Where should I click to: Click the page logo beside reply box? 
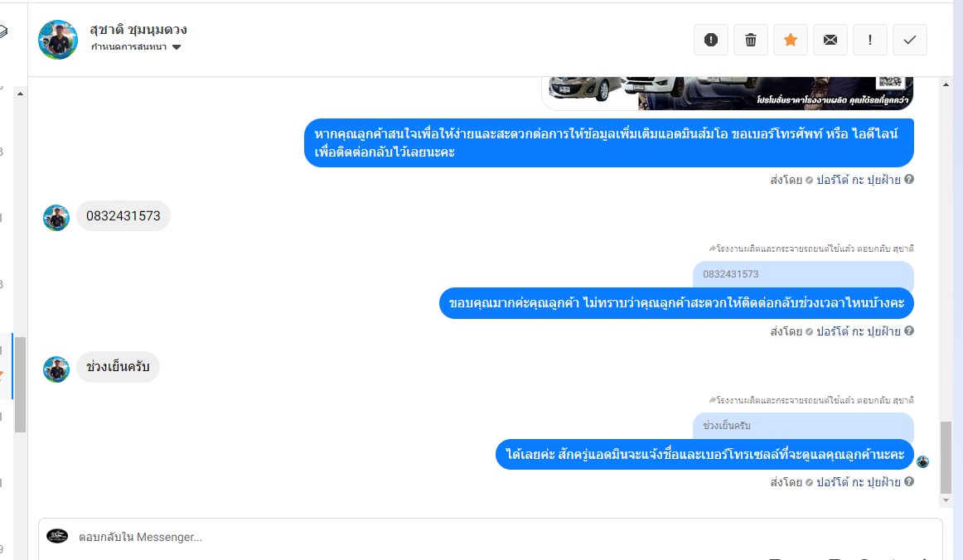pyautogui.click(x=57, y=536)
